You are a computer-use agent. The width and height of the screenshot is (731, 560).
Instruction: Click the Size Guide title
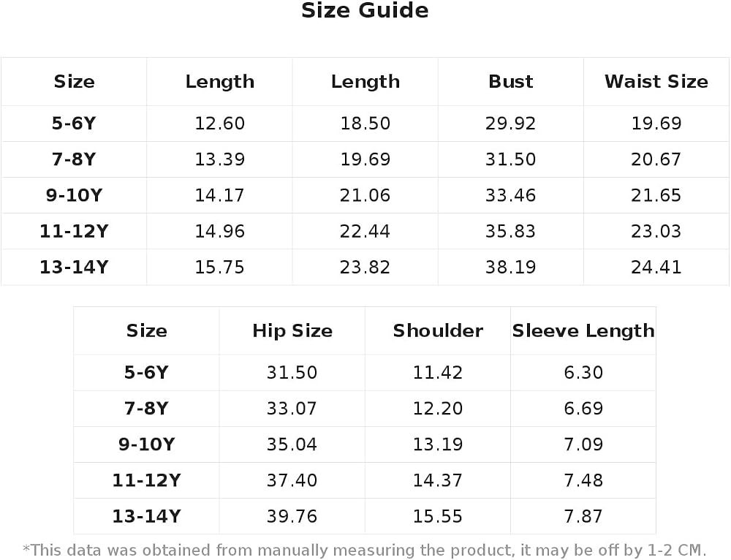pos(365,11)
